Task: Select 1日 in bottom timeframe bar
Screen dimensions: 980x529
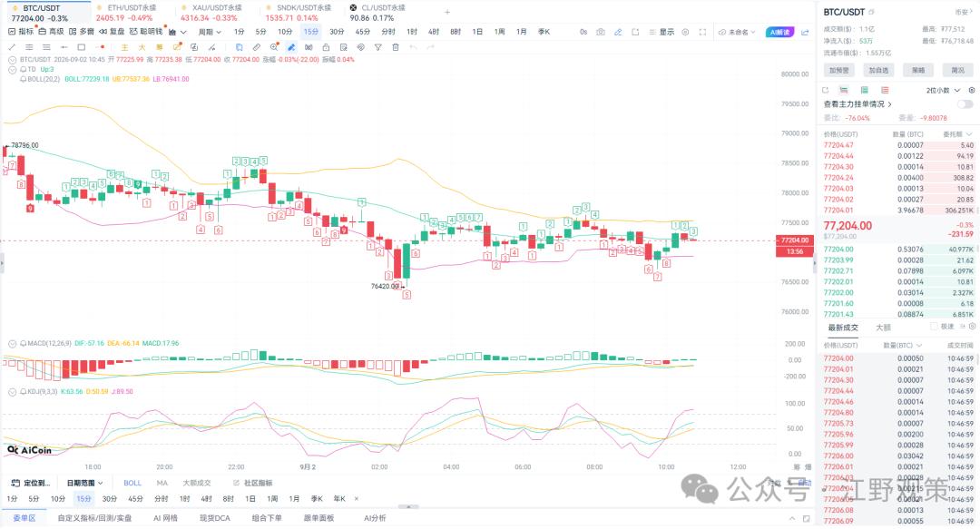Action: tap(250, 499)
